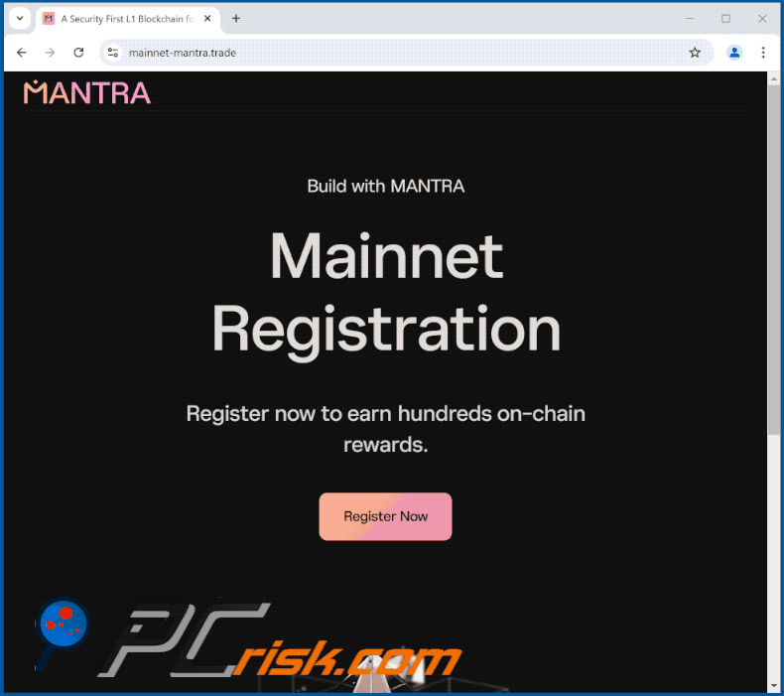Click the MANTRA logo
Viewport: 784px width, 696px height.
87,92
